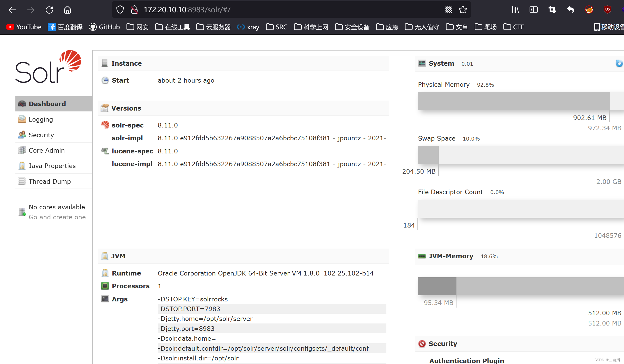
Task: Click the System panel monitor icon
Action: pyautogui.click(x=422, y=63)
